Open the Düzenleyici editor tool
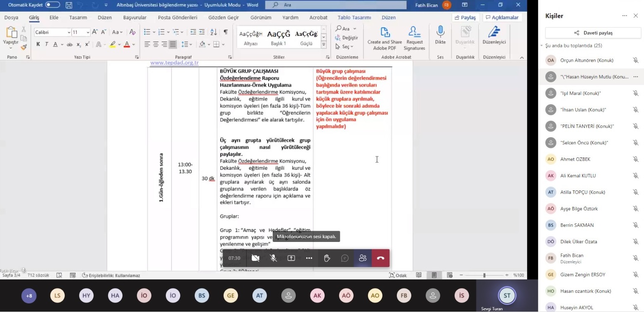Screen dimensions: 644x312 494,33
